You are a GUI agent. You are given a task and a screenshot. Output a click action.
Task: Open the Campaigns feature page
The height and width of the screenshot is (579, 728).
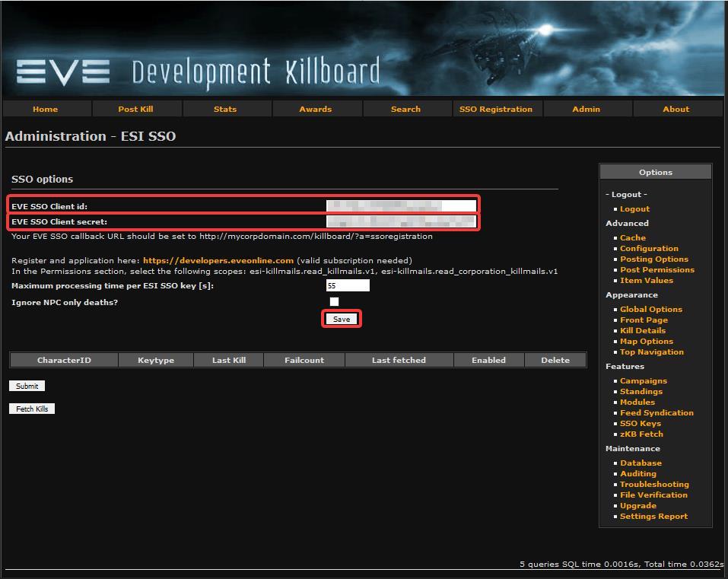pos(644,380)
